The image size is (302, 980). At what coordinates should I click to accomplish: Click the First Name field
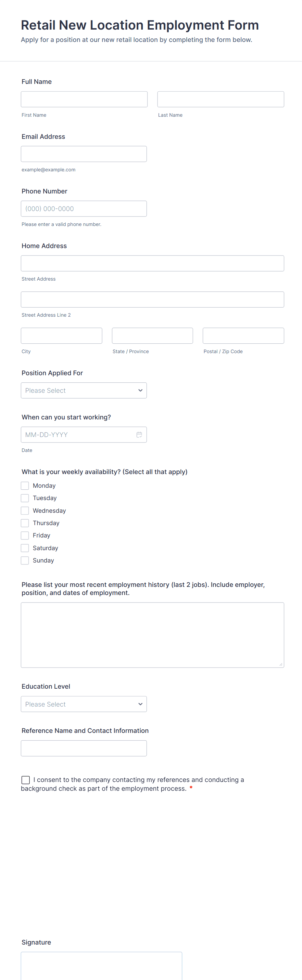click(x=84, y=99)
